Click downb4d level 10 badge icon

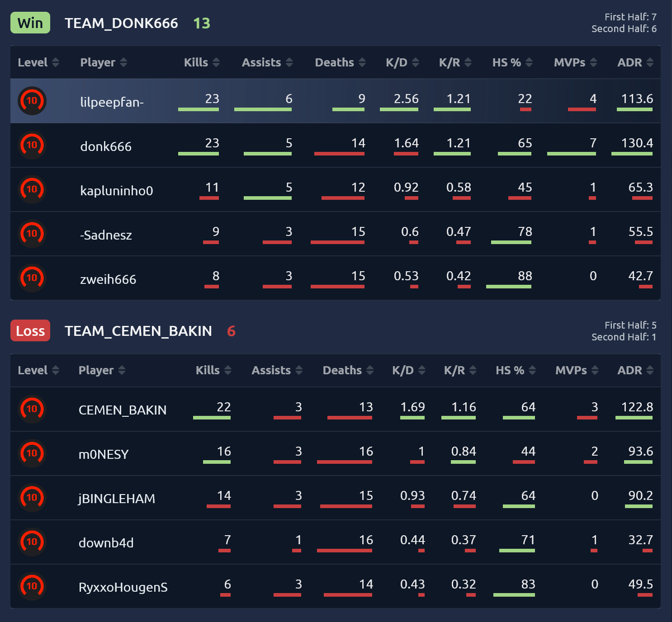32,542
